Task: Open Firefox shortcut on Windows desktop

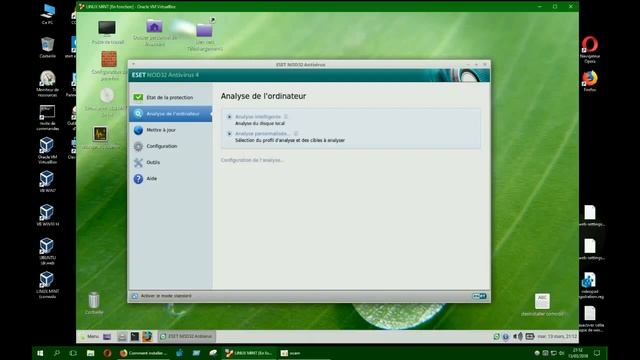Action: [x=590, y=81]
